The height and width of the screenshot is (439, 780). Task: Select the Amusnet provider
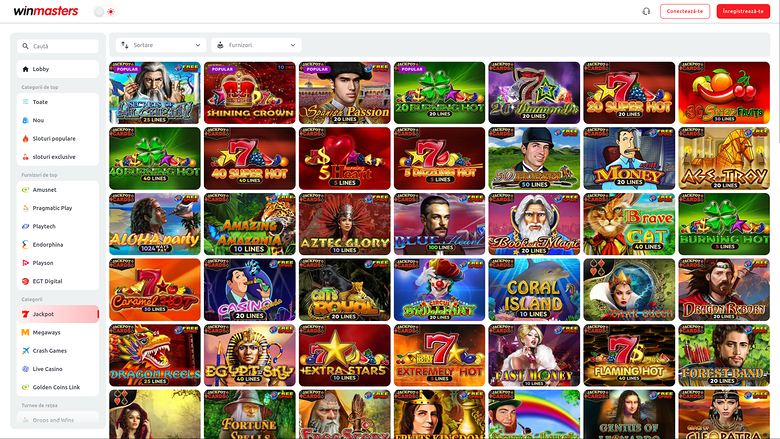pyautogui.click(x=58, y=190)
